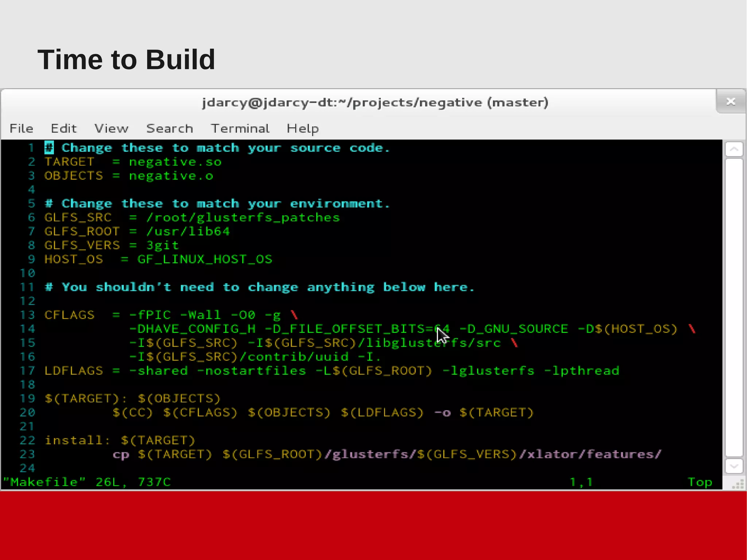Image resolution: width=747 pixels, height=560 pixels.
Task: Click the comment 'You shouldn't need to change anything below here.'
Action: click(268, 287)
